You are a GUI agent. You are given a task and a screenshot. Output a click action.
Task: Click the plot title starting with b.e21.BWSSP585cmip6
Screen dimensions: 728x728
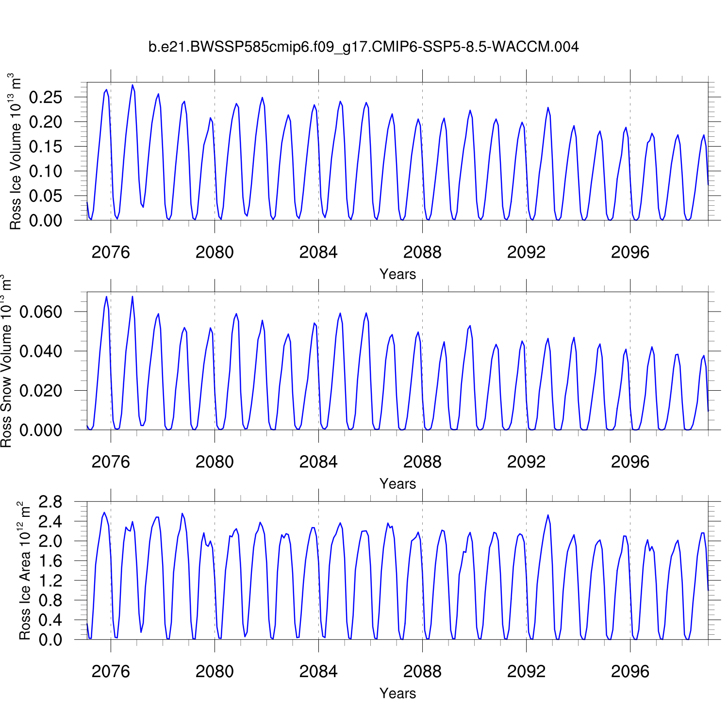click(364, 47)
